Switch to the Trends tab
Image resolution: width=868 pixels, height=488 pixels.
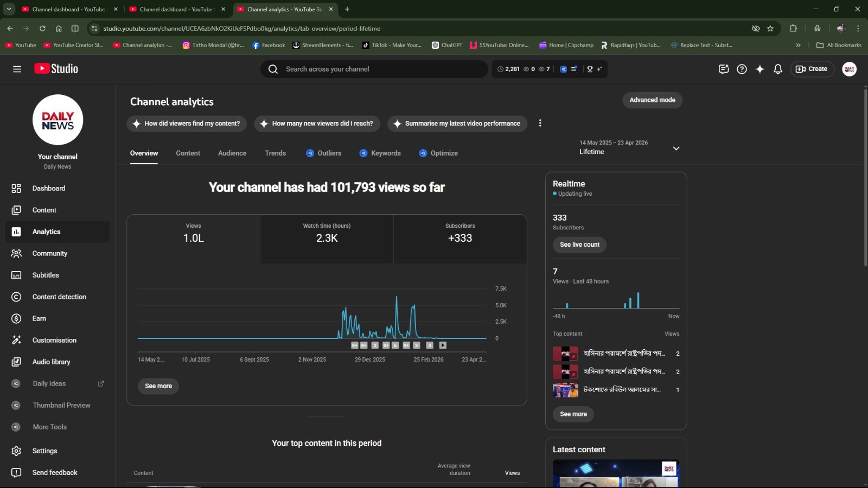[275, 153]
